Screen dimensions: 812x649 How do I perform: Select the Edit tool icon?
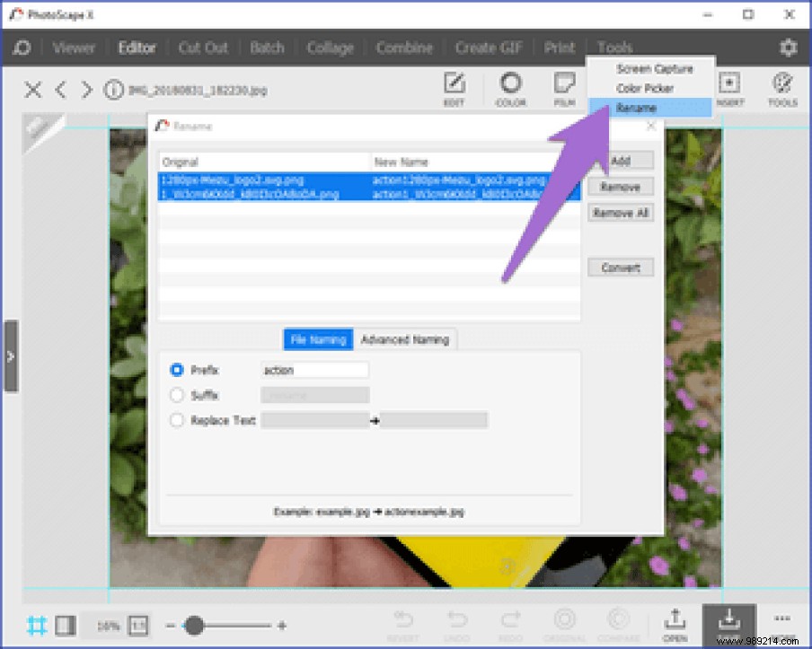tap(454, 89)
